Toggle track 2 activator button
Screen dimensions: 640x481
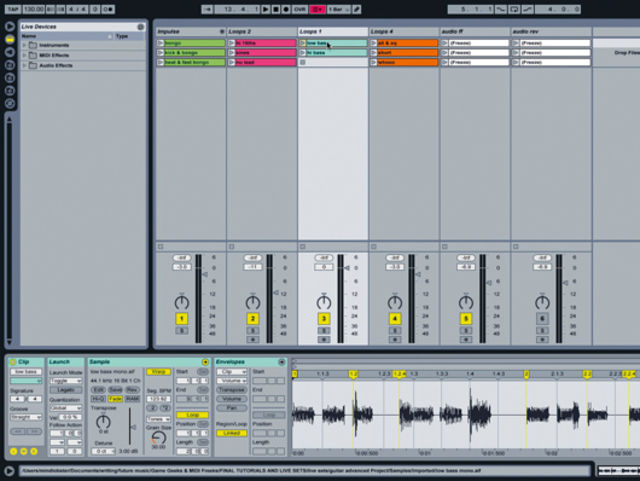(x=253, y=318)
